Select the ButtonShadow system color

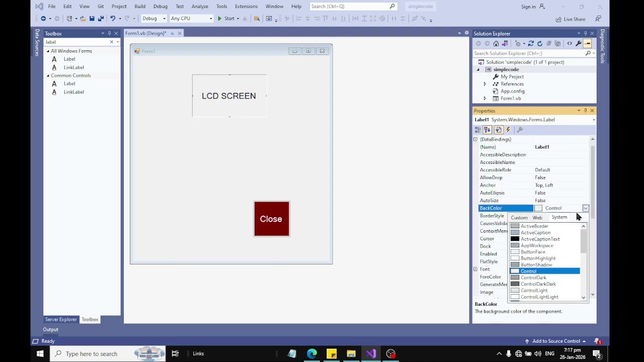coord(536,265)
